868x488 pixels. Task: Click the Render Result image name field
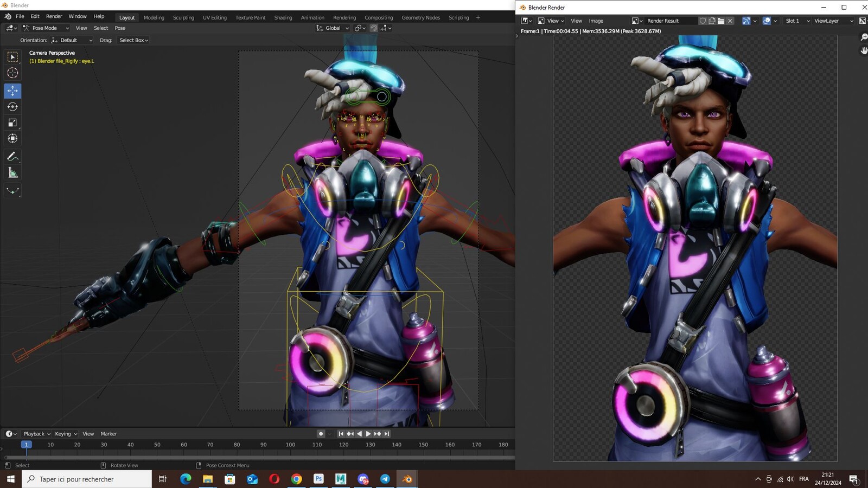point(670,21)
